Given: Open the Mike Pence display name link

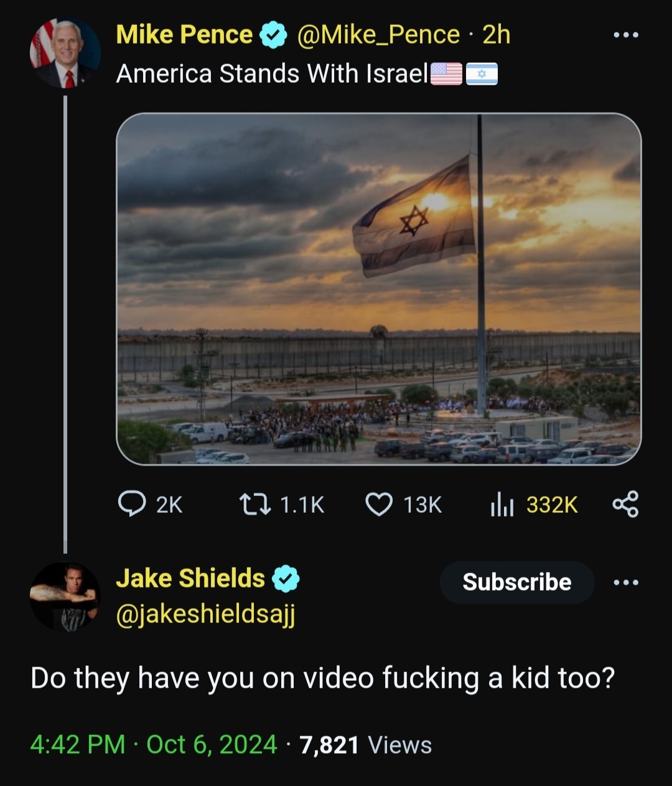Looking at the screenshot, I should [184, 35].
